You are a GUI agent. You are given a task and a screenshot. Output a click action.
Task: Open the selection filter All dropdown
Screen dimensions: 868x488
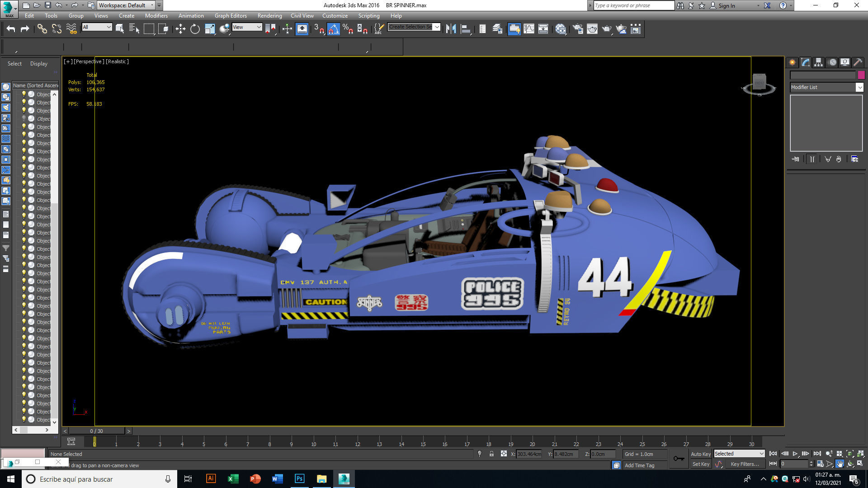(97, 27)
